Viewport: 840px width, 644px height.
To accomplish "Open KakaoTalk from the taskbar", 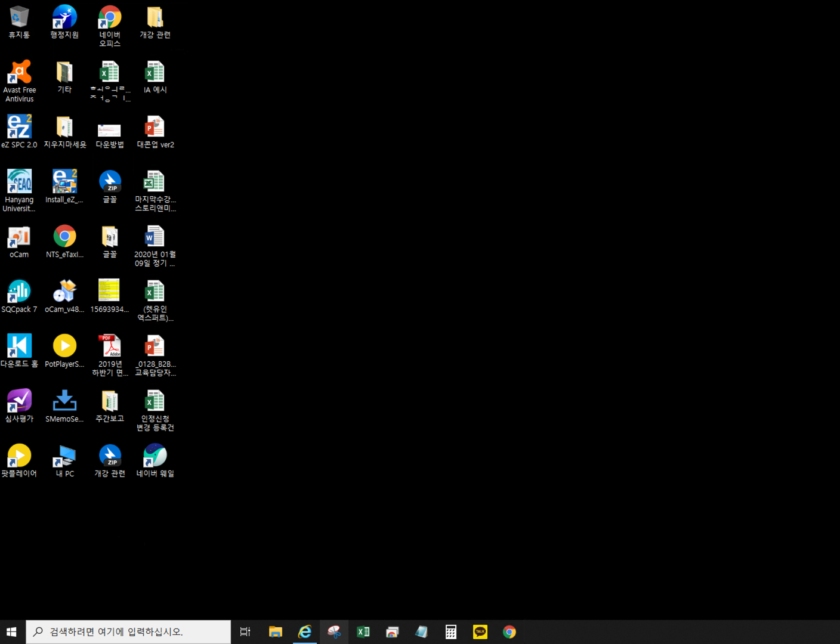I will click(x=480, y=632).
